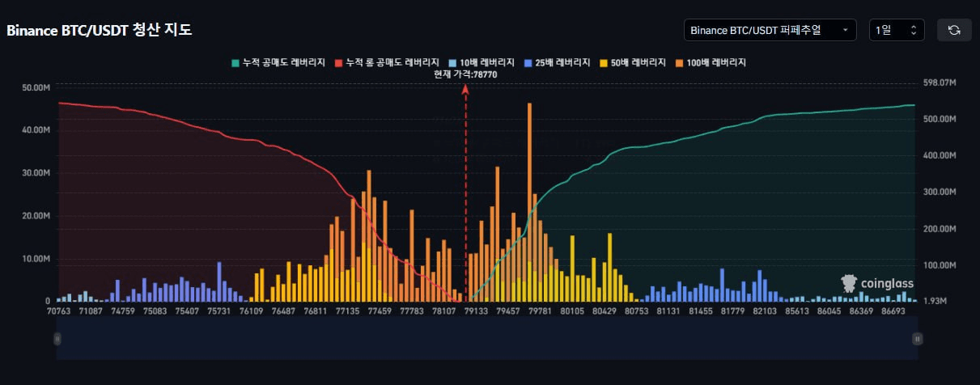Open the 1일 time range selector
Viewport: 980px width, 385px height.
(897, 30)
